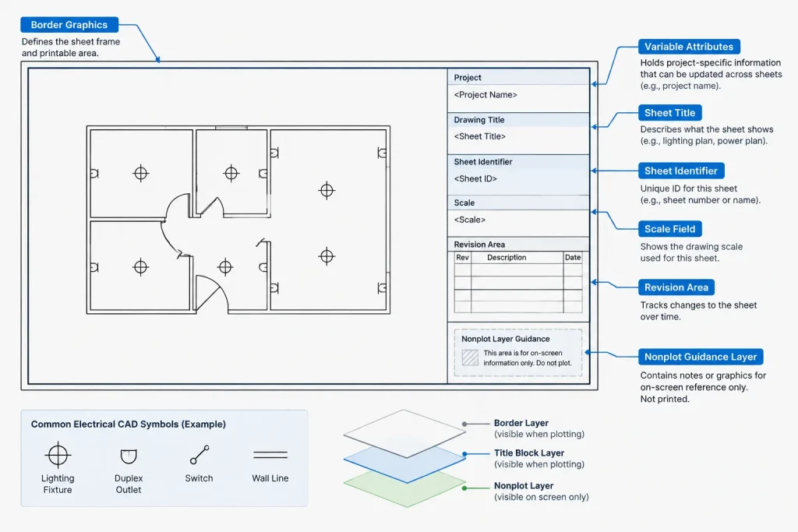Click the <Scale> placeholder field
Image resolution: width=798 pixels, height=532 pixels.
tap(470, 220)
